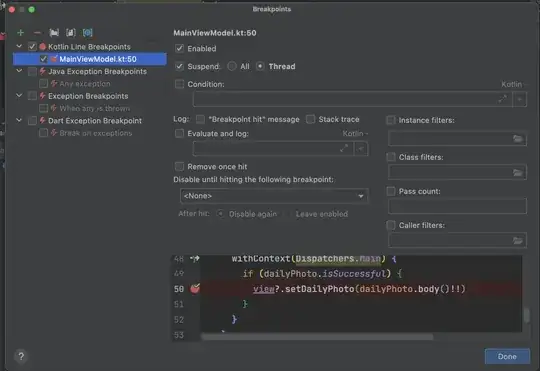Collapse Dart Exception Breakpoint node
Viewport: 540px width, 371px height.
point(19,120)
